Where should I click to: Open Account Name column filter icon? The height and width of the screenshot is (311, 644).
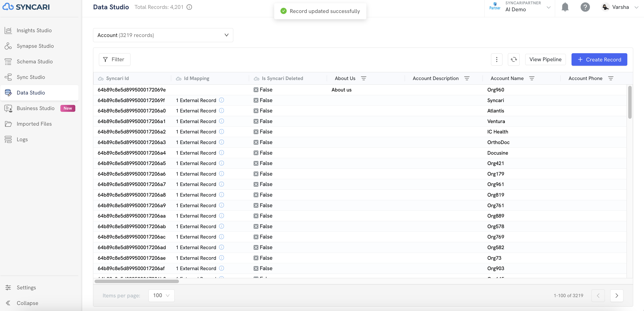[x=531, y=79]
